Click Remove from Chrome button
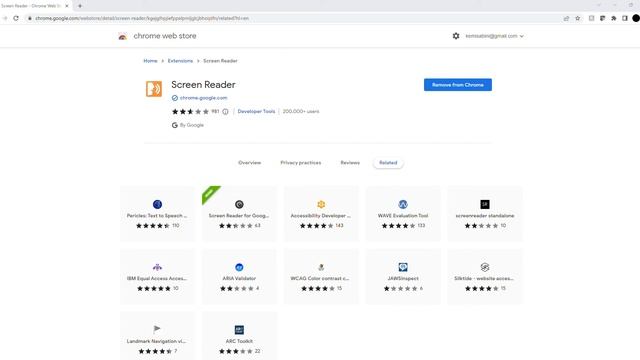The image size is (640, 360). [458, 85]
